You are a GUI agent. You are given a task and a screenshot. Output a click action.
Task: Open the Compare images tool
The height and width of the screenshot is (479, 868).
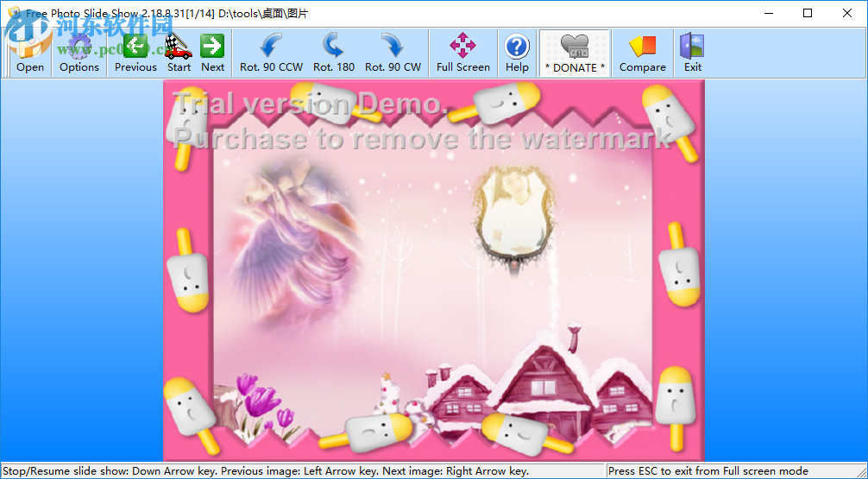tap(642, 54)
